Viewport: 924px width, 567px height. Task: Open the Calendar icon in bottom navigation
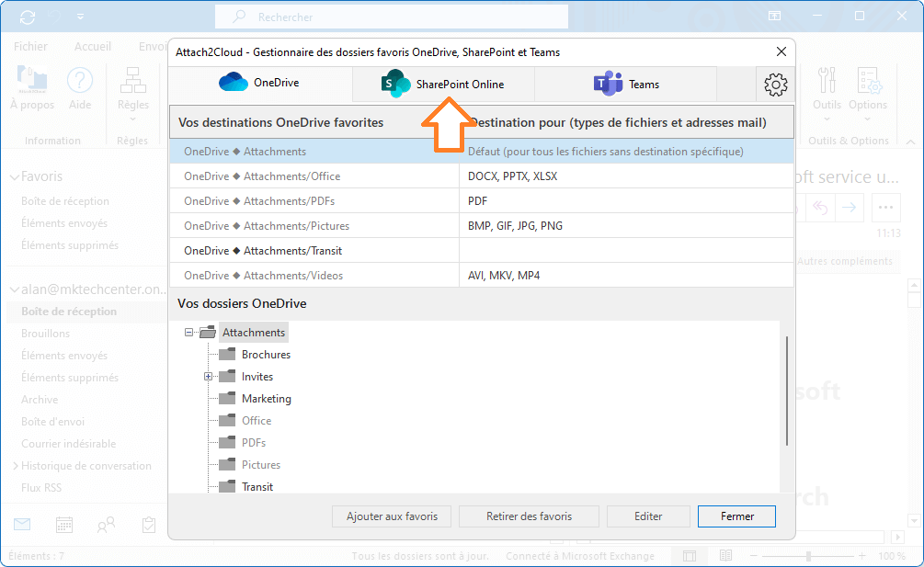tap(63, 524)
